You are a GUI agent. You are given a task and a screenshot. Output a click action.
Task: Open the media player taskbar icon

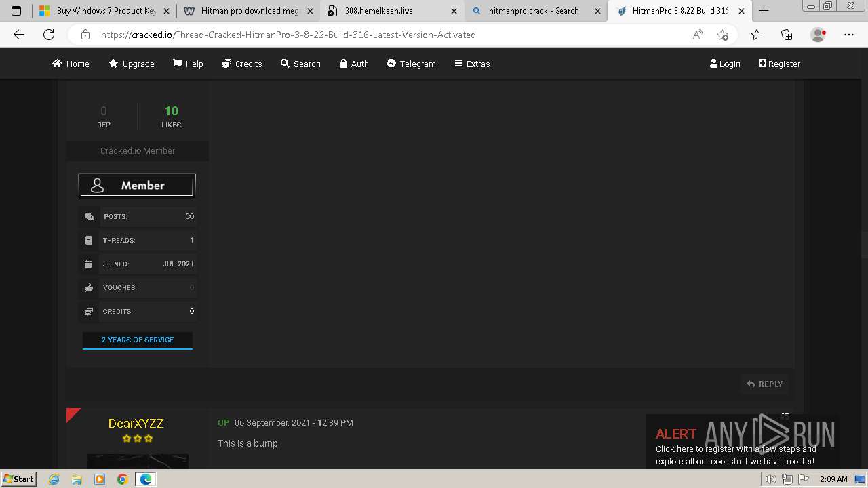(100, 479)
